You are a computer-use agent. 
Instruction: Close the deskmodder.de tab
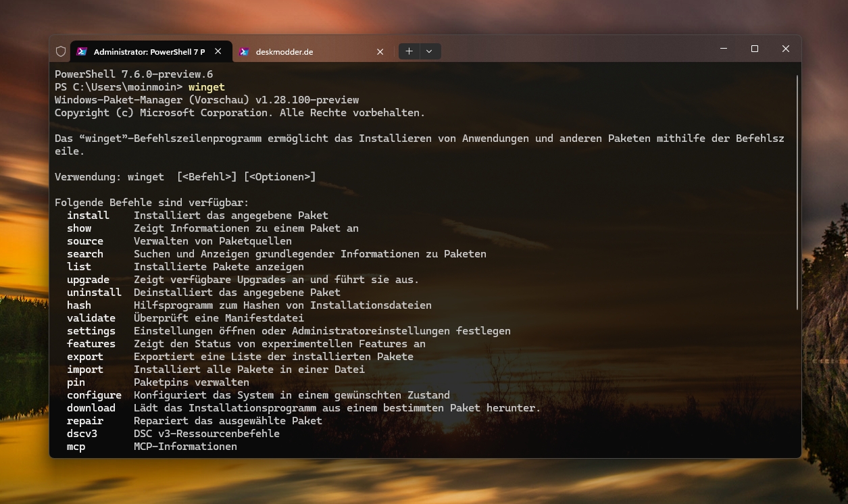click(x=380, y=51)
